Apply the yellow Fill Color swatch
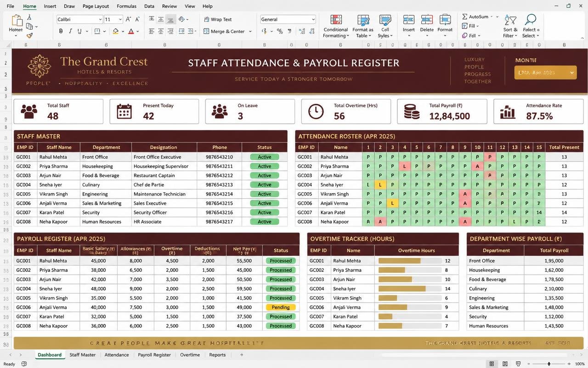Screen dimensions: 588x368 [x=115, y=31]
